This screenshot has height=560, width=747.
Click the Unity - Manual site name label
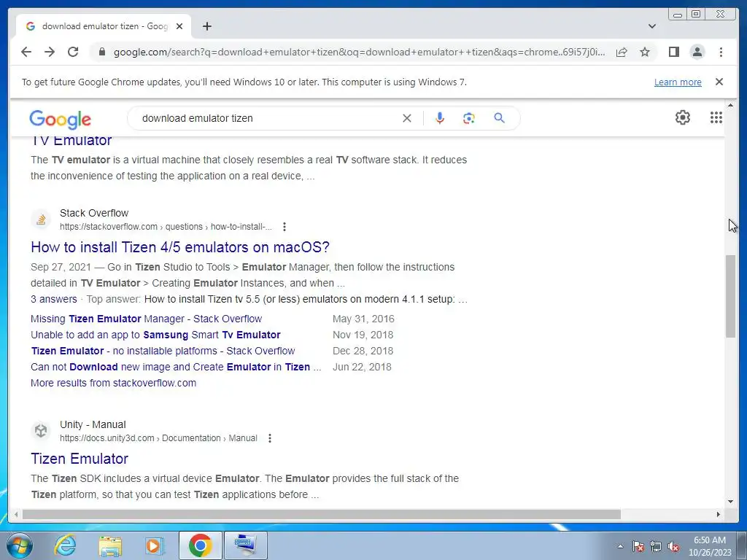tap(93, 425)
